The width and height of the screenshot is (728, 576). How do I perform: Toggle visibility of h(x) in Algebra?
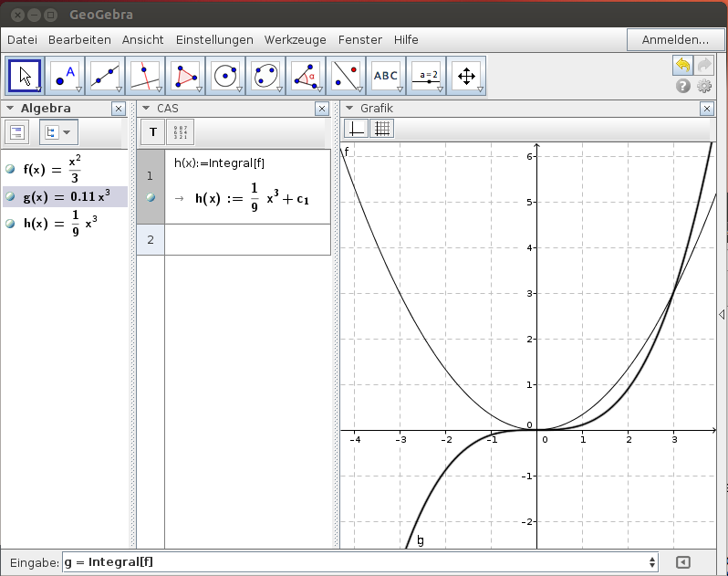coord(10,224)
